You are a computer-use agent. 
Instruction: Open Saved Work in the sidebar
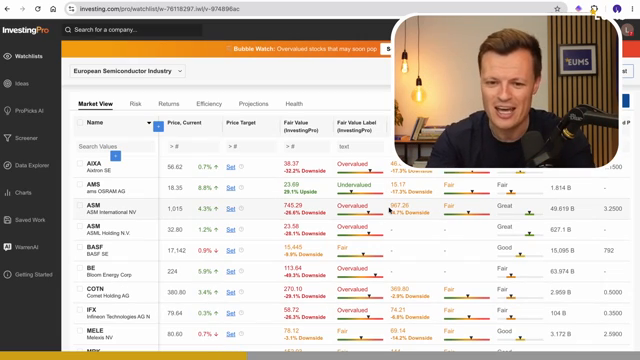coord(24,220)
